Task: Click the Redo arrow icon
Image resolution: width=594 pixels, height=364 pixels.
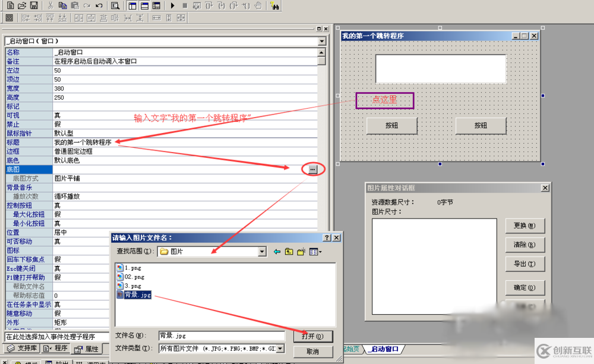Action: point(87,6)
